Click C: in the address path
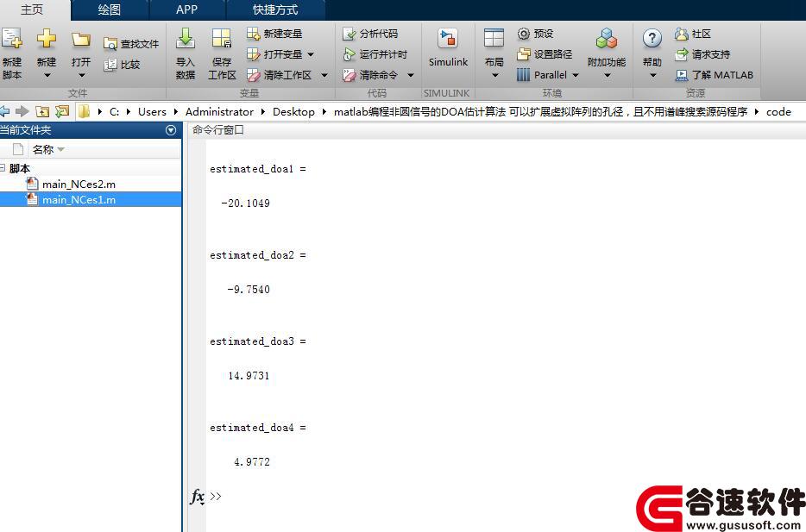 pos(114,112)
